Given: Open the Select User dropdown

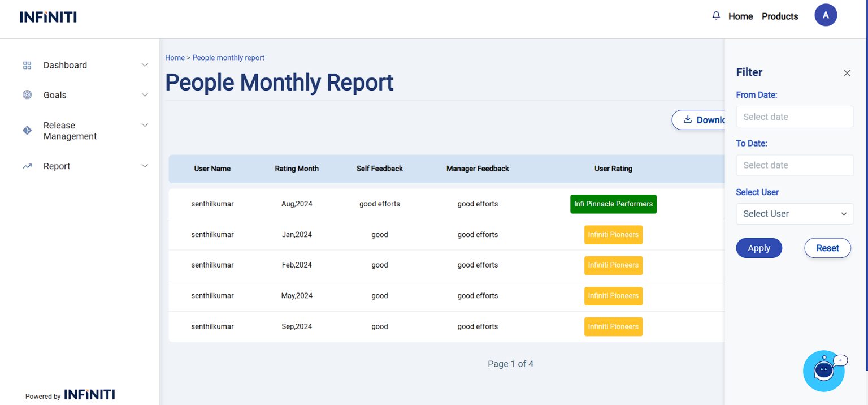Looking at the screenshot, I should 794,214.
